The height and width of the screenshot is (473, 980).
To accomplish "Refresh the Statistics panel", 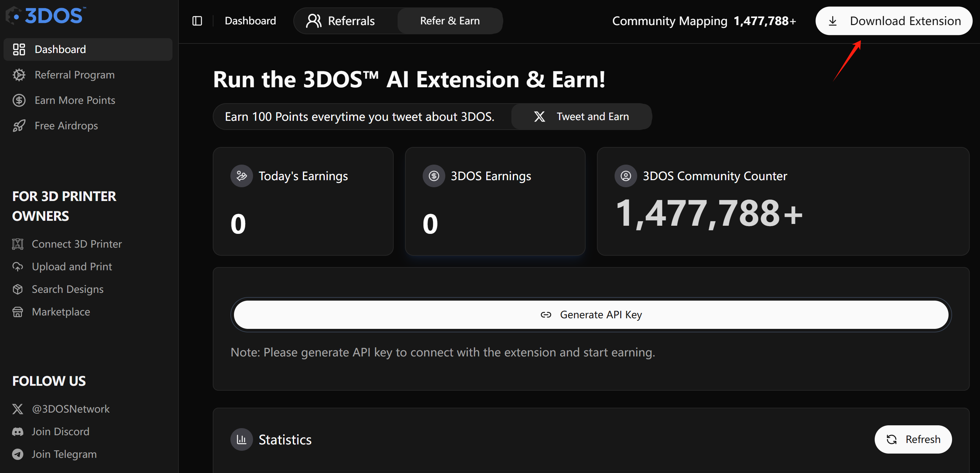I will coord(913,439).
